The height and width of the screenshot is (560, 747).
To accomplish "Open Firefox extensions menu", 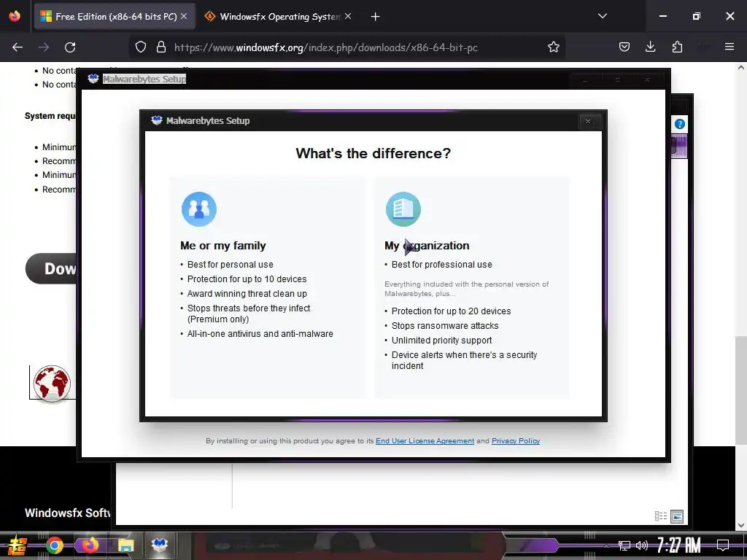I will point(677,47).
